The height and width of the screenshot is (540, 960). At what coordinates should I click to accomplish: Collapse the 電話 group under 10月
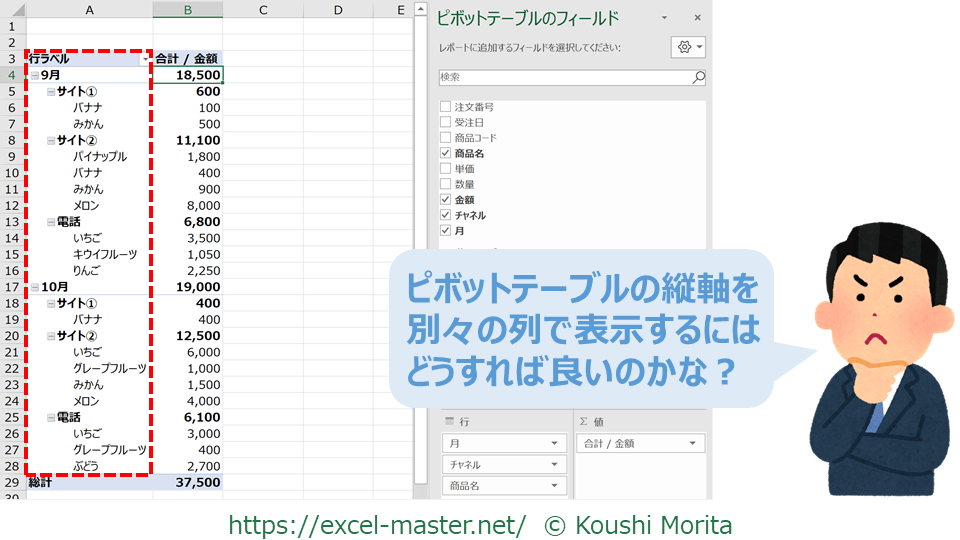click(51, 417)
